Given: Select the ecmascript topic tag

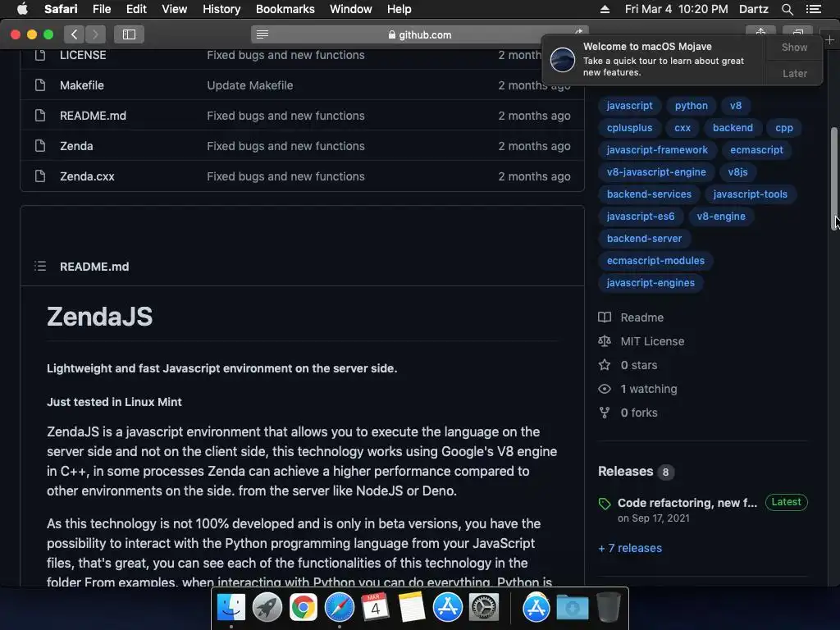Looking at the screenshot, I should click(756, 150).
